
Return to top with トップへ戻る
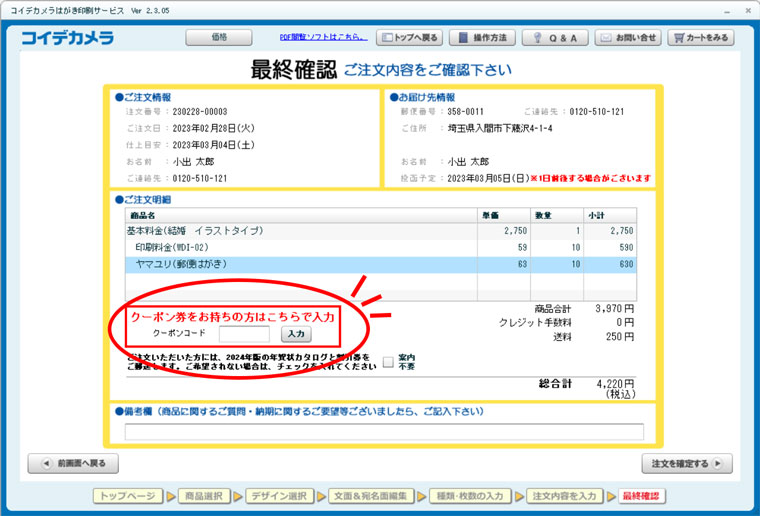(408, 38)
